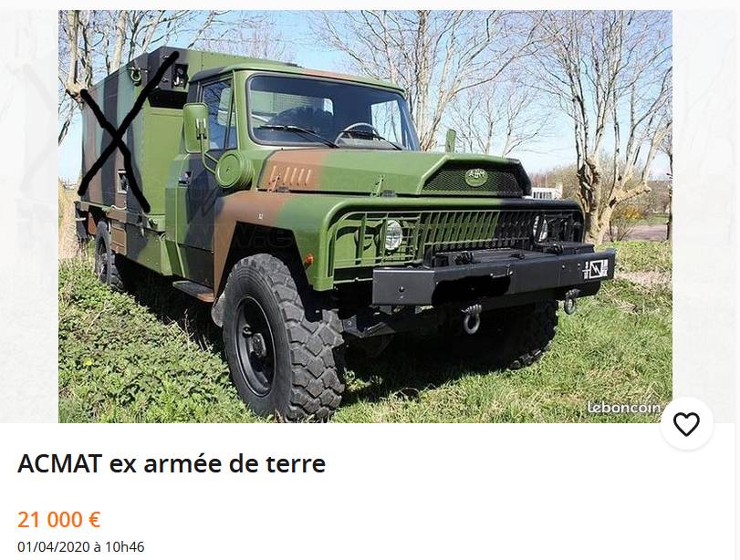
Task: Click the 'ACMAT ex armée de terre' title
Action: pyautogui.click(x=172, y=463)
